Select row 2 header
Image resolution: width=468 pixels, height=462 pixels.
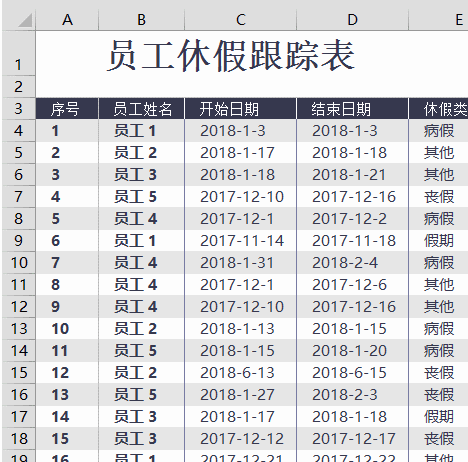18,87
